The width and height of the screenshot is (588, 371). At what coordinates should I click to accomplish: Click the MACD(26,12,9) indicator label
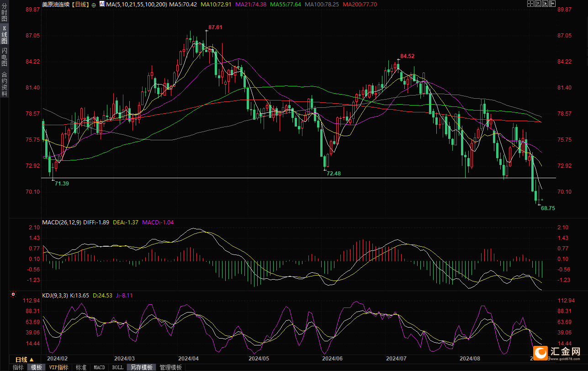click(62, 223)
